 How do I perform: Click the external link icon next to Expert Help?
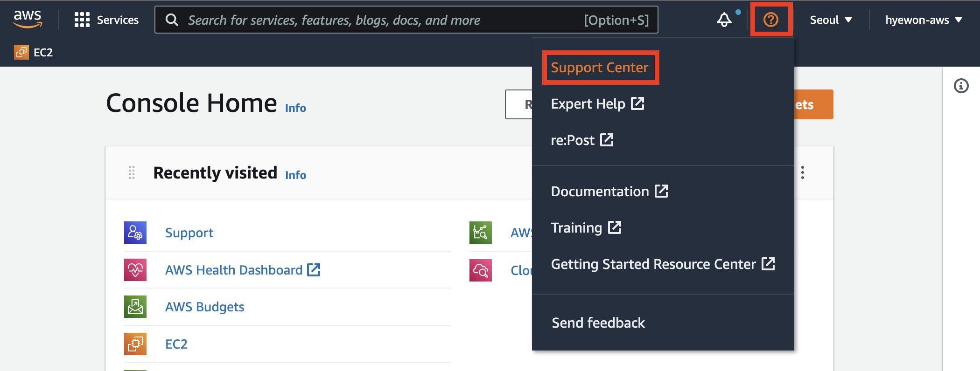click(x=637, y=103)
